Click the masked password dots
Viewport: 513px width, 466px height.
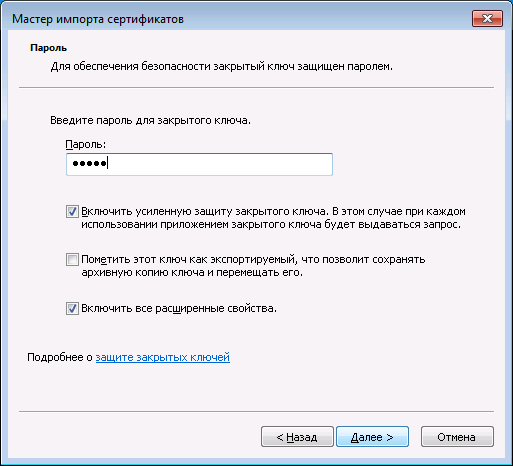89,164
